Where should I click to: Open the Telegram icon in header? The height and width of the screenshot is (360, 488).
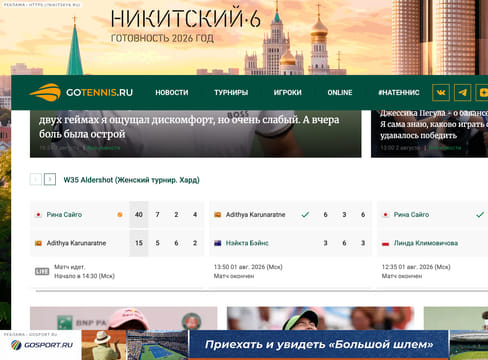click(x=462, y=92)
